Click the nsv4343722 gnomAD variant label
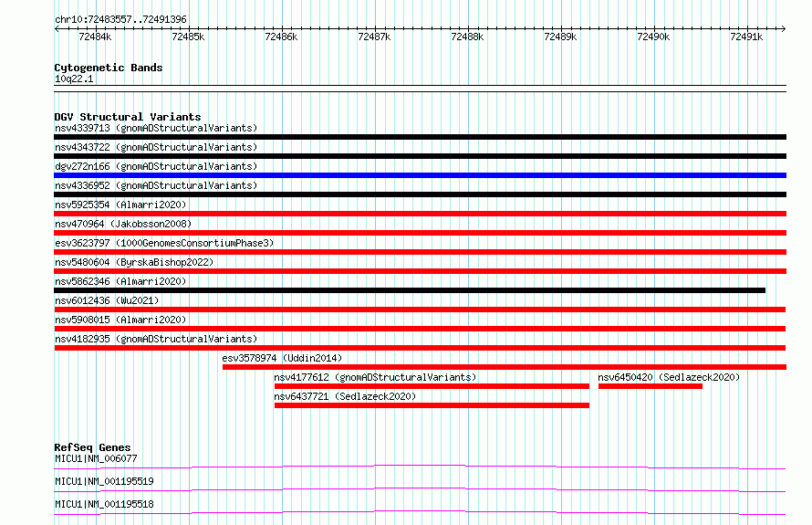This screenshot has width=812, height=525. [x=156, y=147]
